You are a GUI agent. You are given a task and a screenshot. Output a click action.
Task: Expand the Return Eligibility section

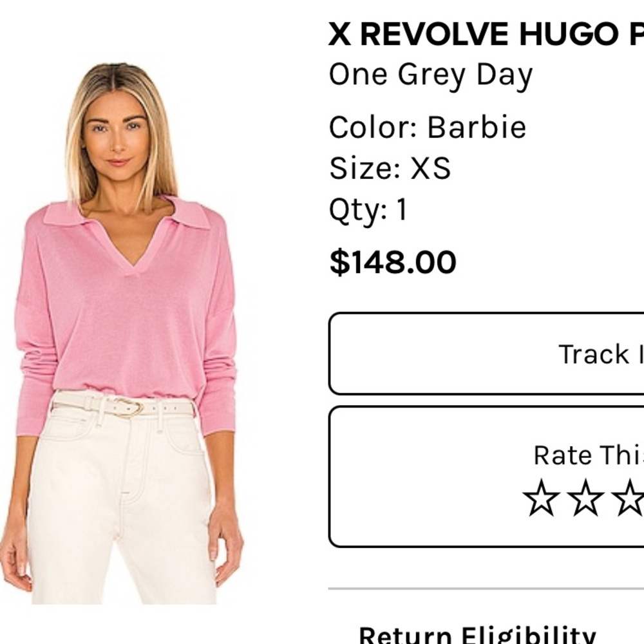point(477,634)
